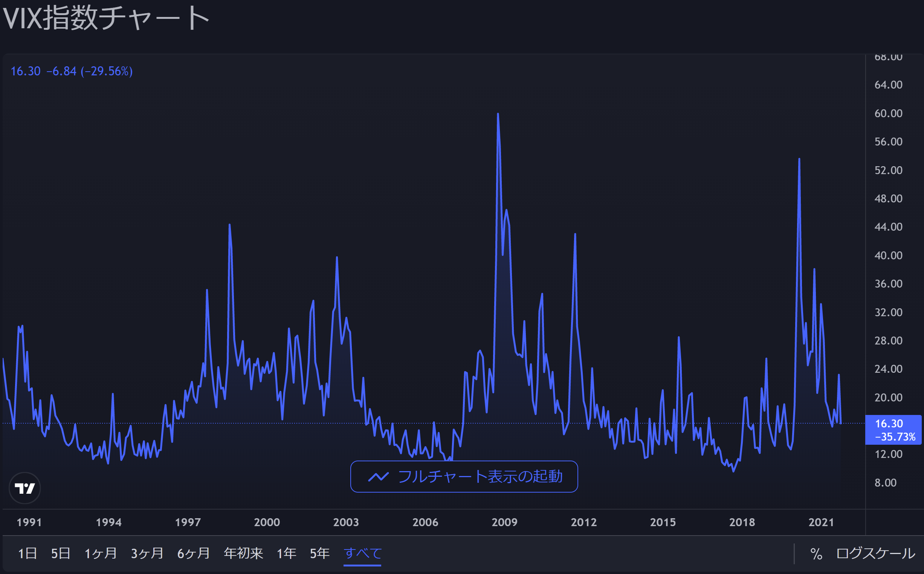Screen dimensions: 924x574
Task: Toggle log scale (ログスケール)
Action: tap(875, 554)
